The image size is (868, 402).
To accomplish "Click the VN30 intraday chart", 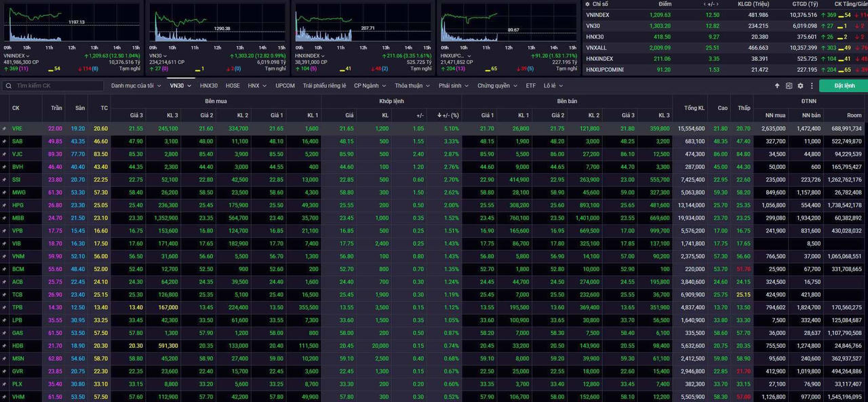I will (217, 24).
